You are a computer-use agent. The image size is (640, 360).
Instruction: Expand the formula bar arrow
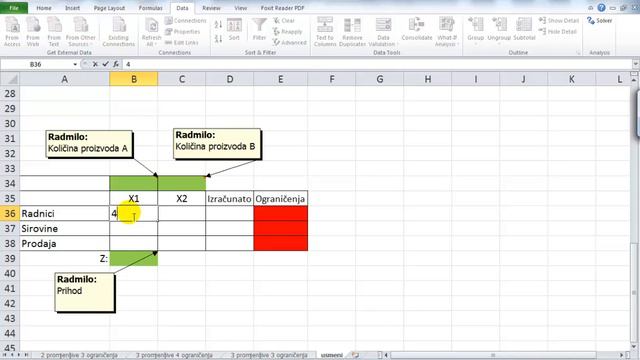(x=636, y=64)
